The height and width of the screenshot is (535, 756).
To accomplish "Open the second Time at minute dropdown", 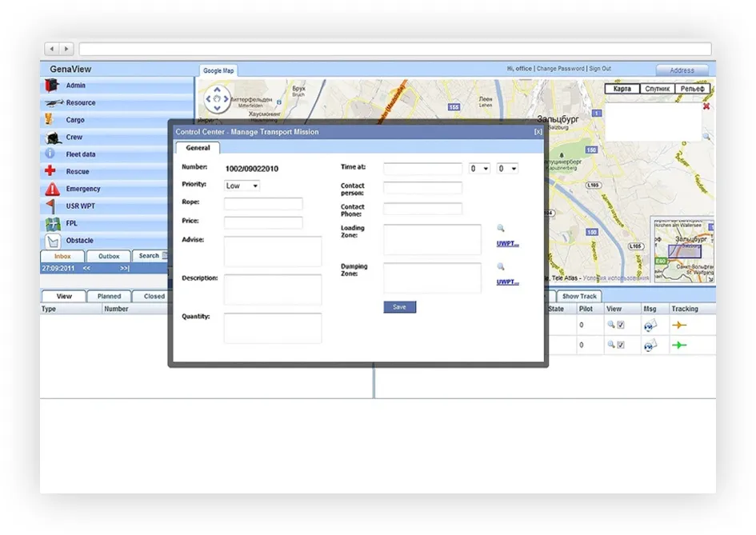I will click(507, 168).
